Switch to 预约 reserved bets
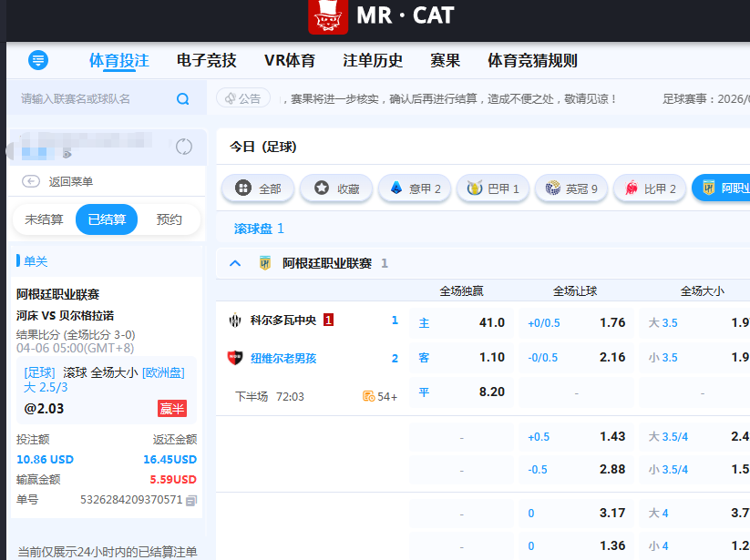This screenshot has height=560, width=750. [170, 219]
